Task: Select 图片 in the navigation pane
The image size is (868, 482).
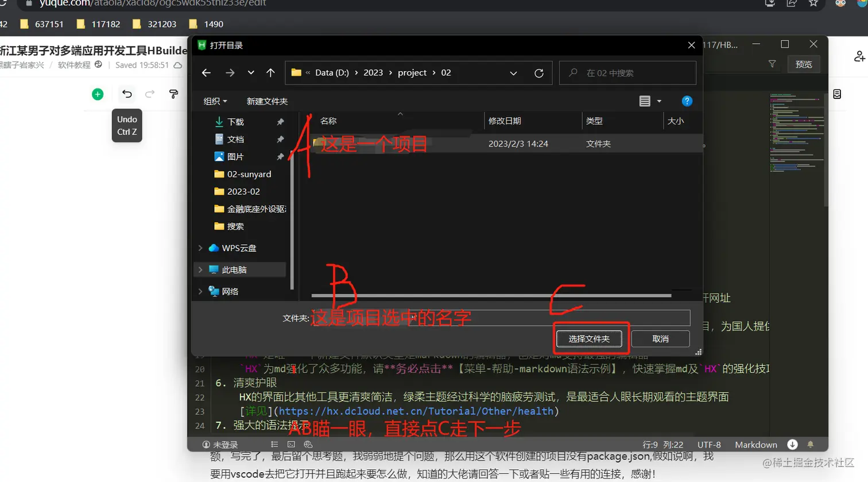Action: pos(235,156)
